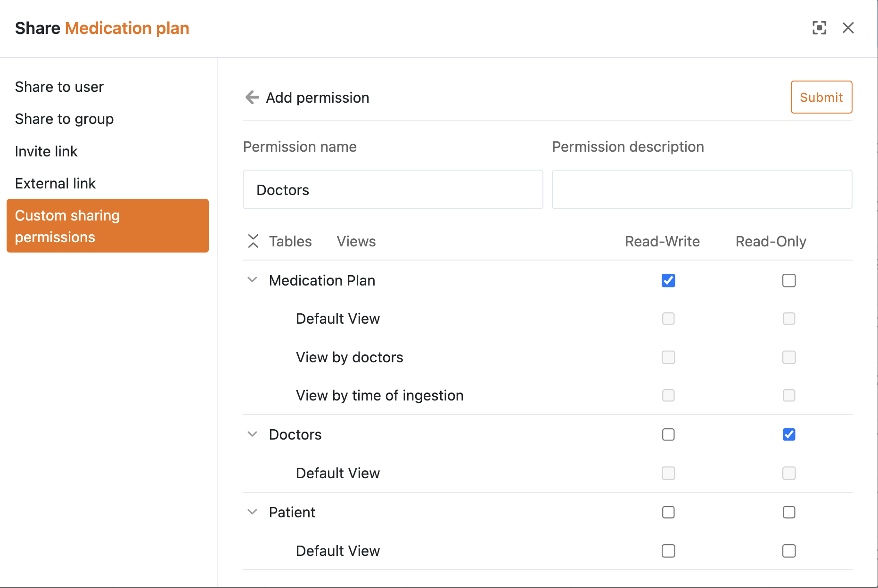Collapse the Medication Plan table row
This screenshot has height=588, width=878.
click(x=252, y=280)
